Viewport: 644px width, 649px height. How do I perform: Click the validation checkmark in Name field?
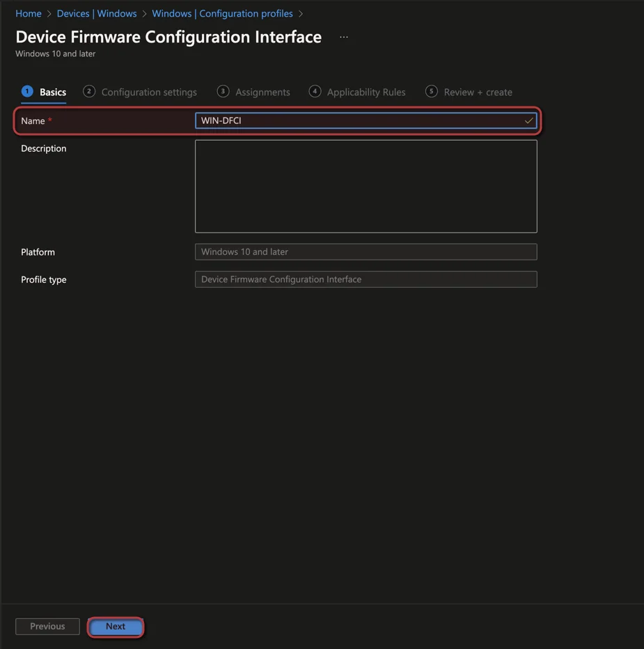(528, 121)
